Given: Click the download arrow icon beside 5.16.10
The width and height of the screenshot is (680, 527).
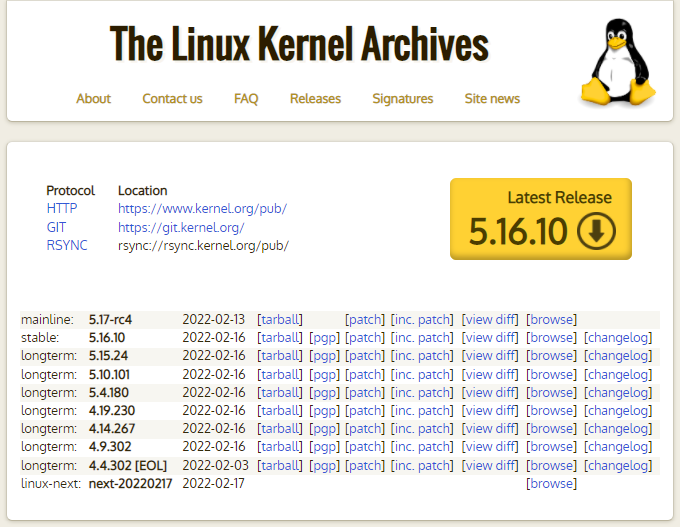Looking at the screenshot, I should click(596, 231).
